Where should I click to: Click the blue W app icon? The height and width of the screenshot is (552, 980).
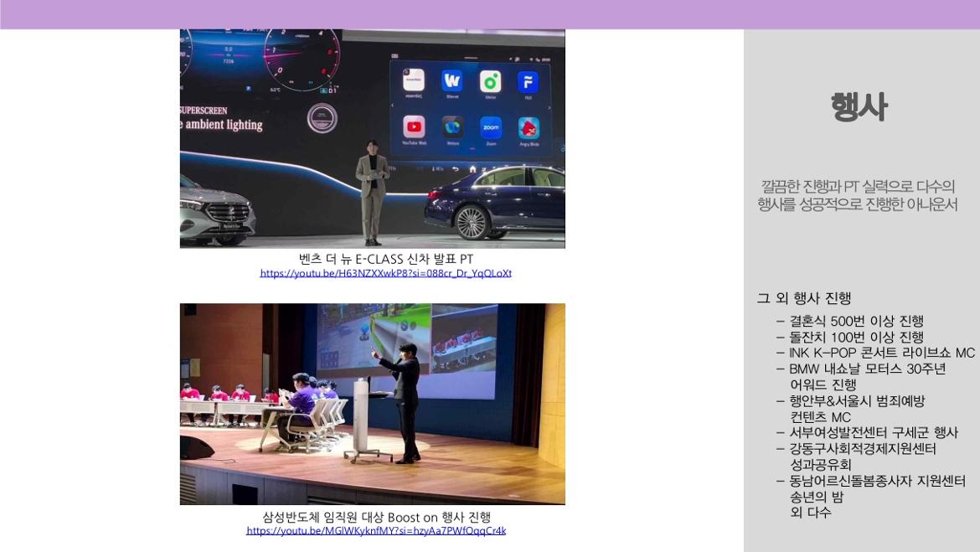(x=451, y=80)
